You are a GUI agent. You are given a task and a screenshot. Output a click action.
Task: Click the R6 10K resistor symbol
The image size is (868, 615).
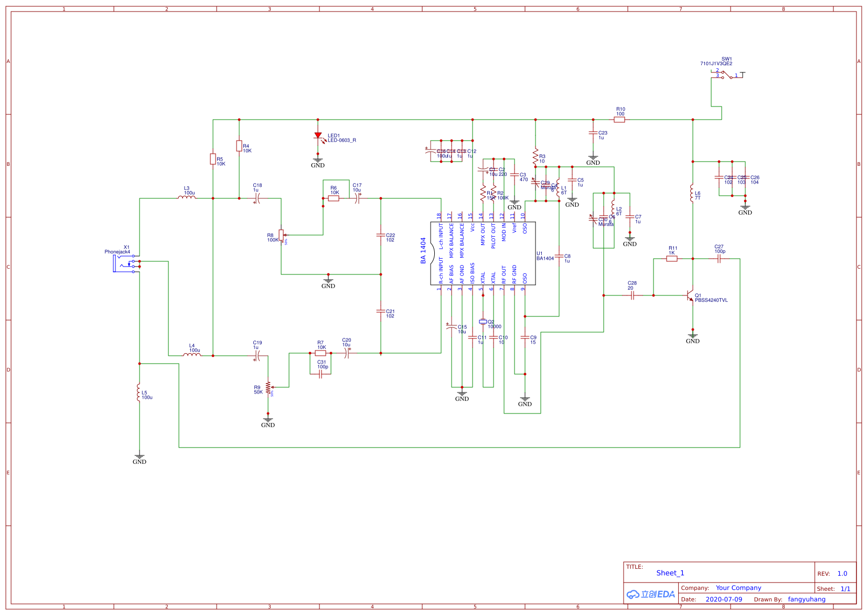[x=334, y=198]
